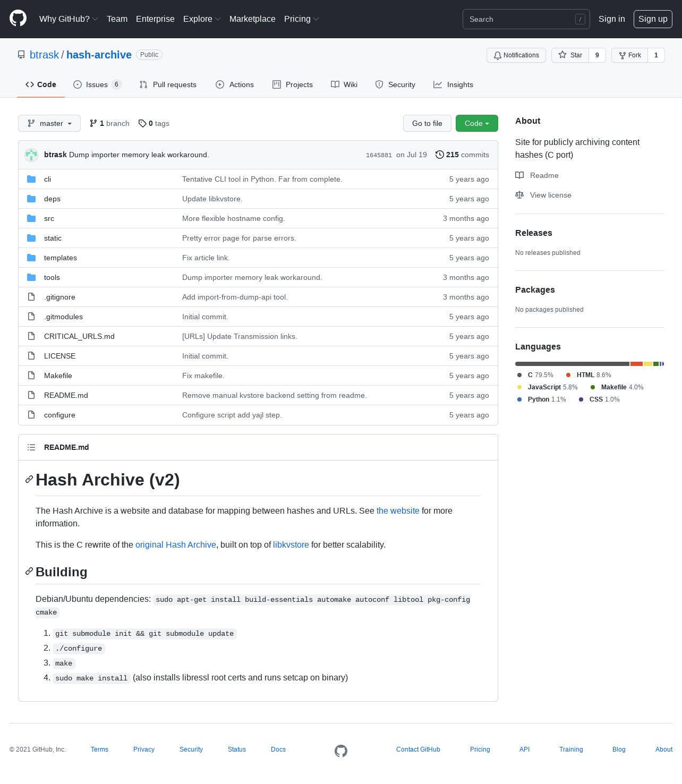Click the repository icon beside btrask

(x=21, y=55)
